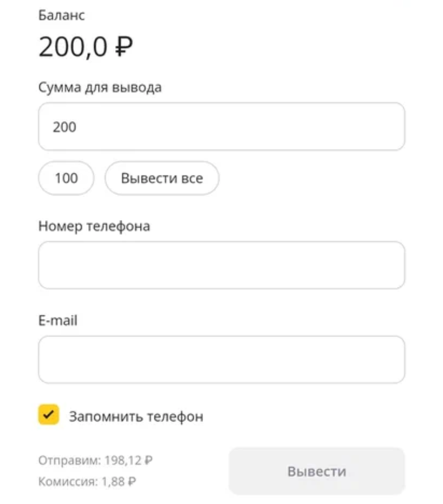The height and width of the screenshot is (504, 443).
Task: Select the 100 quick amount chip
Action: click(66, 178)
